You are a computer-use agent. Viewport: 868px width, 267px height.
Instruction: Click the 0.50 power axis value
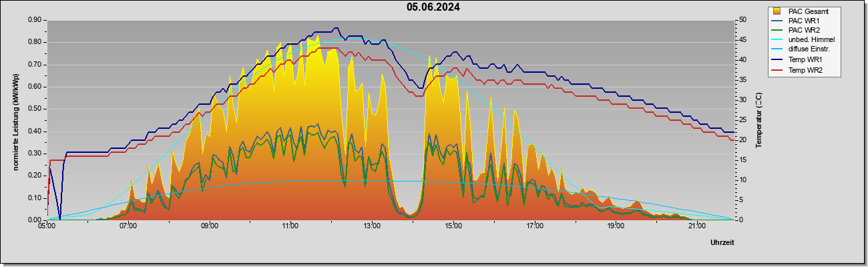click(35, 109)
